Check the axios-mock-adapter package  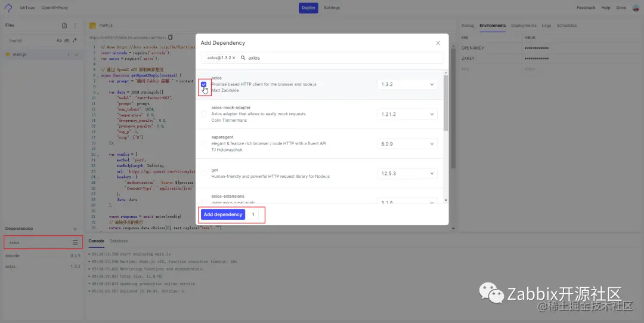pyautogui.click(x=204, y=114)
